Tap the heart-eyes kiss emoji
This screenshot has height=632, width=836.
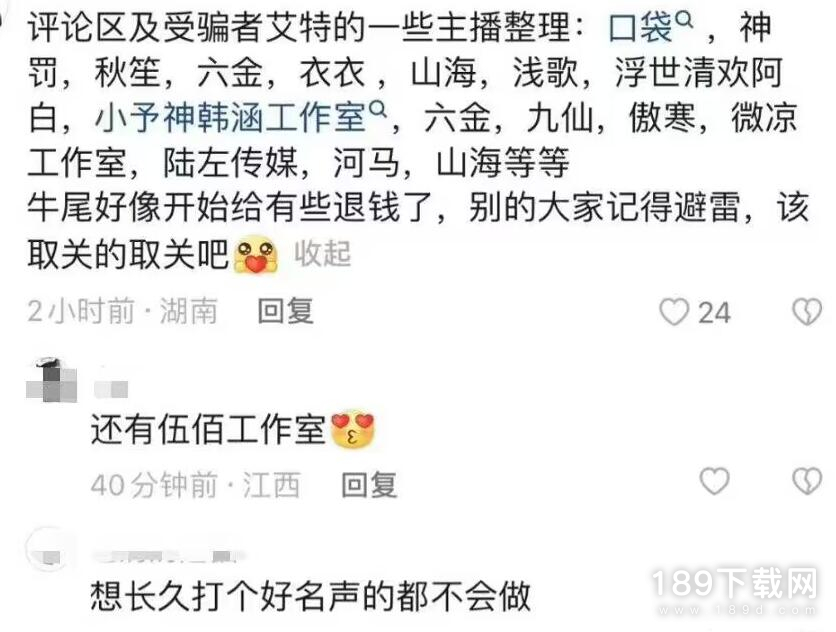352,429
